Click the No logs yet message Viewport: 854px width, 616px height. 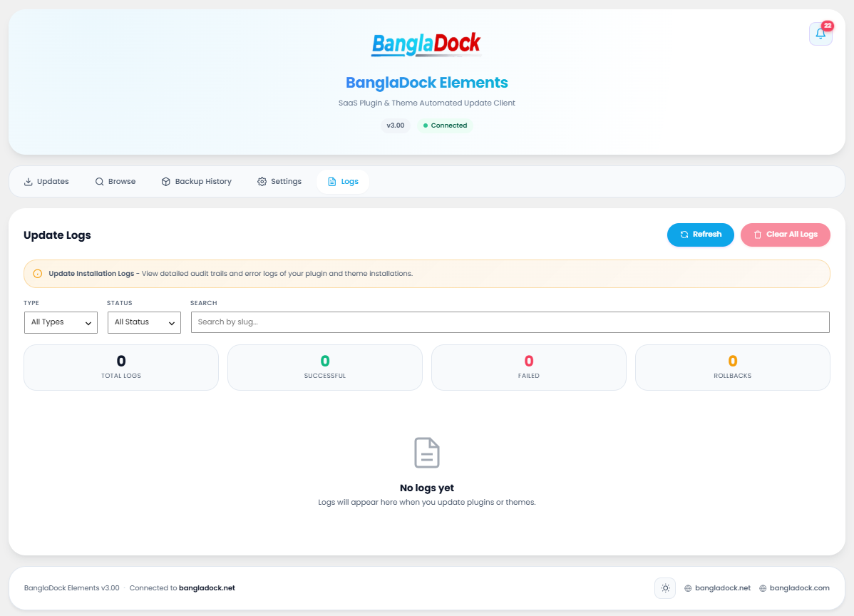tap(427, 488)
